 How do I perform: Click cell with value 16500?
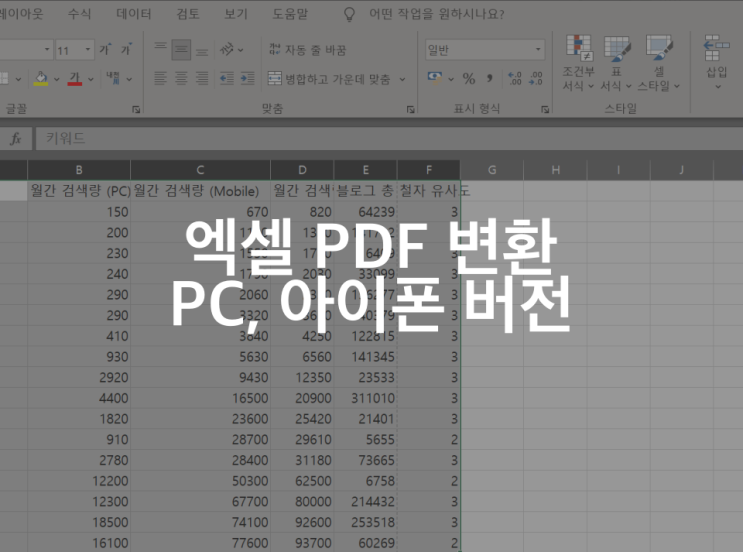200,398
